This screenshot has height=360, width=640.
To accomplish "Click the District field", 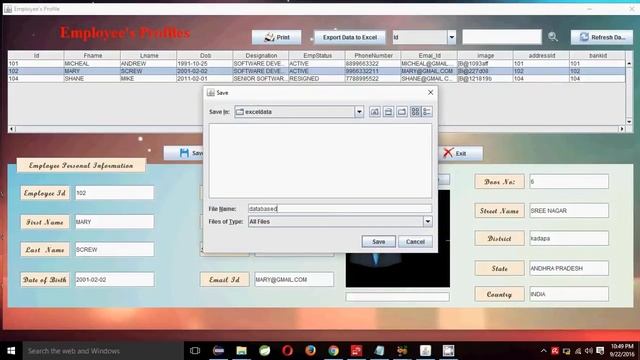I will tap(569, 238).
